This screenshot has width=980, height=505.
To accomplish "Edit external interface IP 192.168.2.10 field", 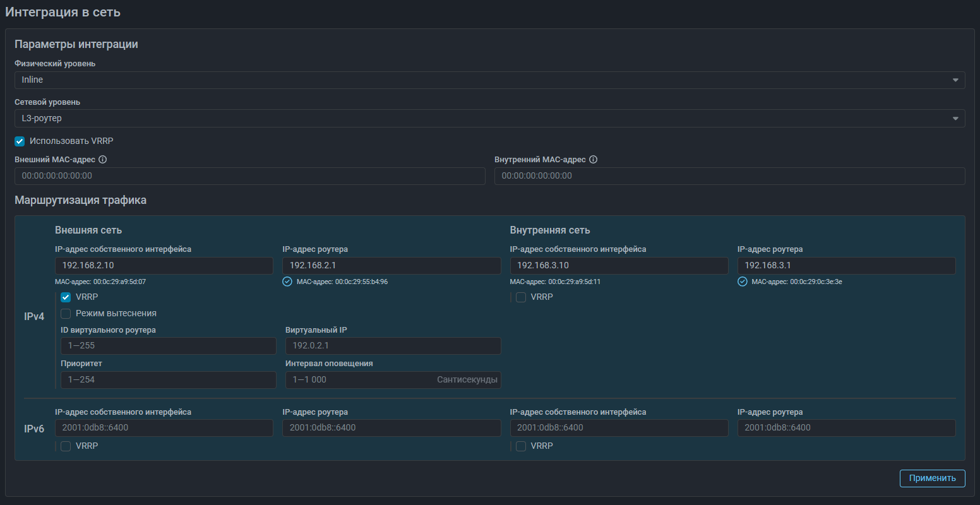I will click(x=164, y=266).
